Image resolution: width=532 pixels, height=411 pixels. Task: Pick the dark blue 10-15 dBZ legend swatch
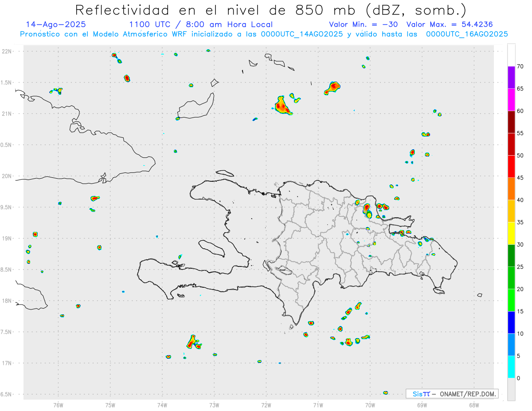[x=511, y=322]
